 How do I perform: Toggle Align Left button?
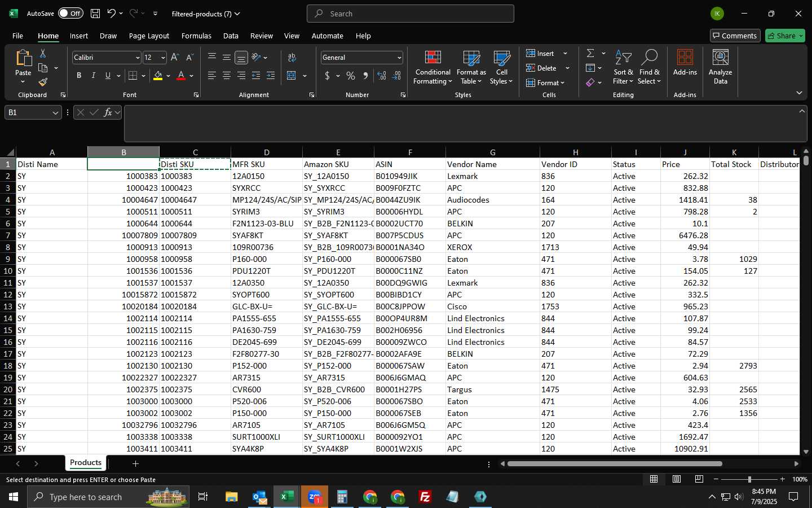coord(212,76)
